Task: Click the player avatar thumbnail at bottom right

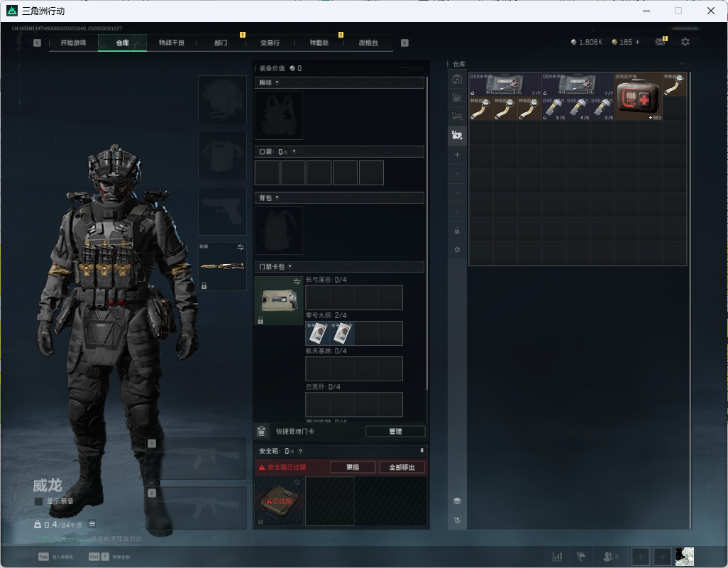Action: click(684, 557)
